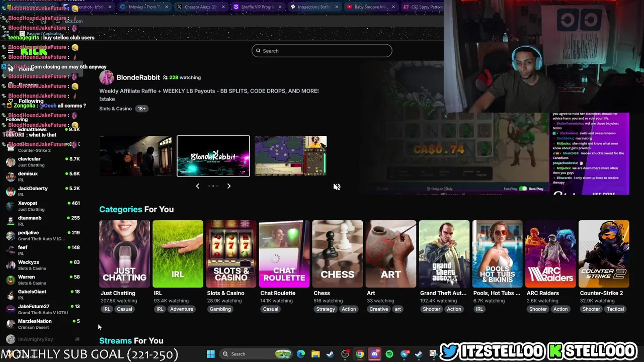Close the Cheesor Alerts browser tab
Viewport: 644px width, 362px height.
tap(223, 7)
